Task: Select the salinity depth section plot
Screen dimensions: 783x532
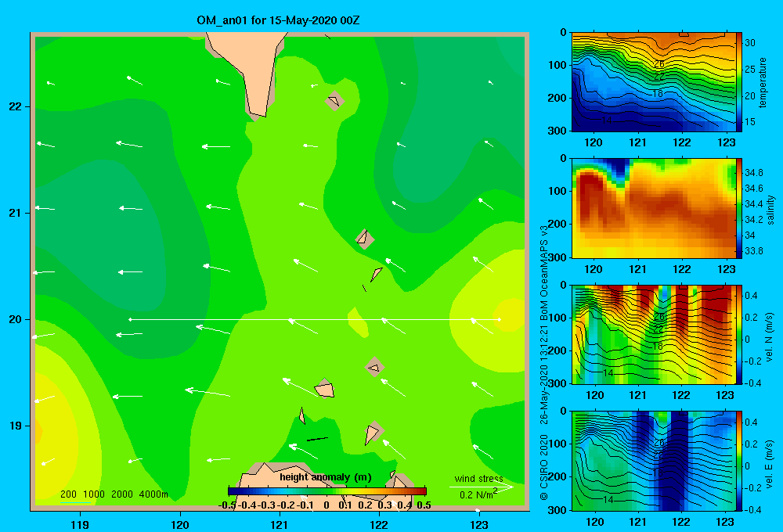Action: click(x=653, y=208)
